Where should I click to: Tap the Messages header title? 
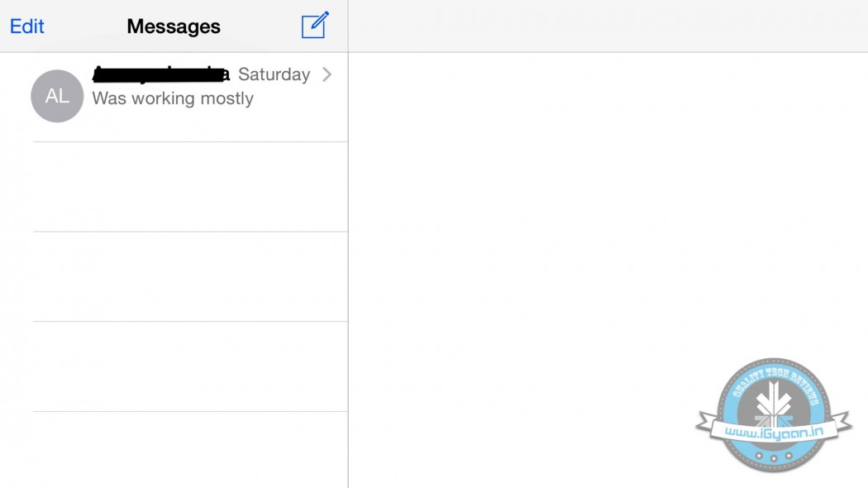pyautogui.click(x=174, y=26)
